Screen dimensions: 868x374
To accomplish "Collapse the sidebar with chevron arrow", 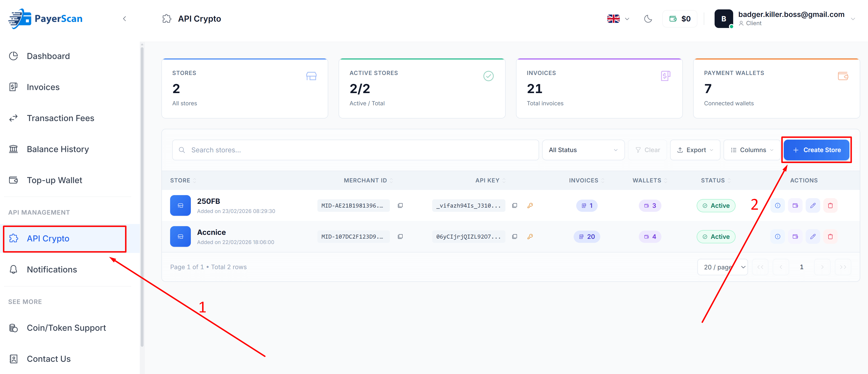I will [125, 19].
